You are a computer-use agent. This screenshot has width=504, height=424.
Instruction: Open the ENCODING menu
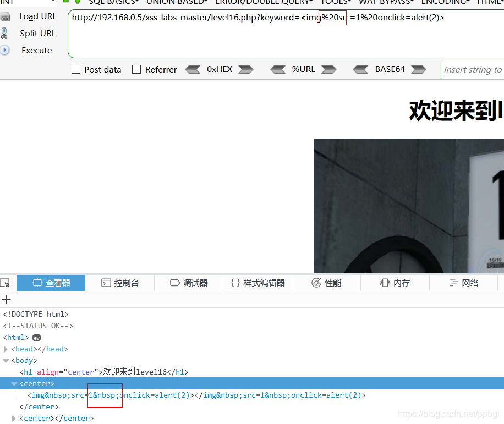click(x=445, y=2)
